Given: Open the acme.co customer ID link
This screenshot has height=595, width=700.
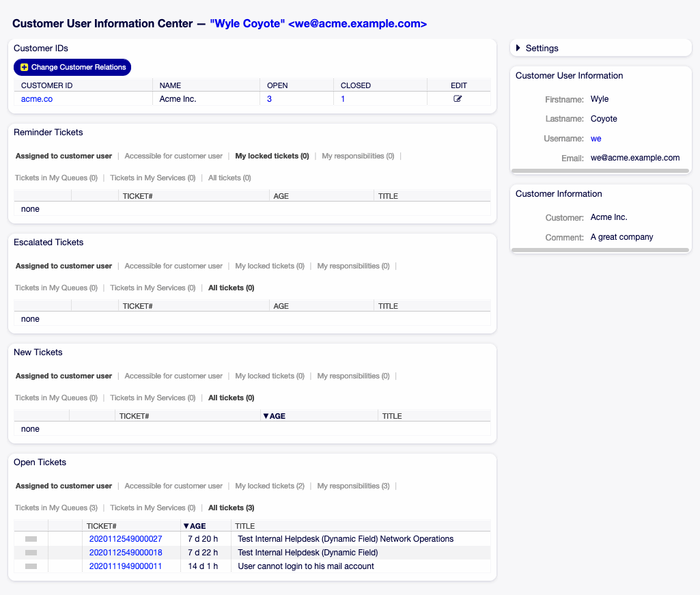Looking at the screenshot, I should pos(36,98).
